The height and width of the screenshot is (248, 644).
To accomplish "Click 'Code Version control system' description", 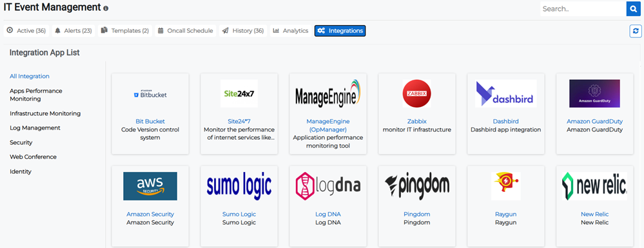I will [150, 134].
